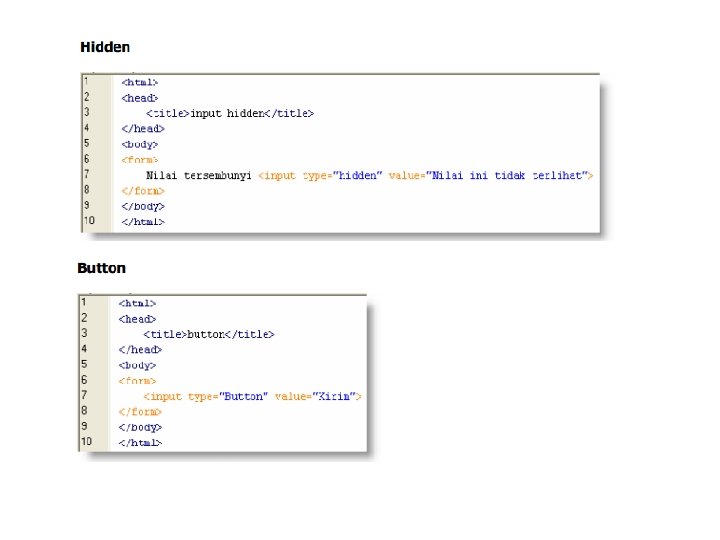
Task: Click the closing head tag in Hidden code
Action: click(143, 129)
